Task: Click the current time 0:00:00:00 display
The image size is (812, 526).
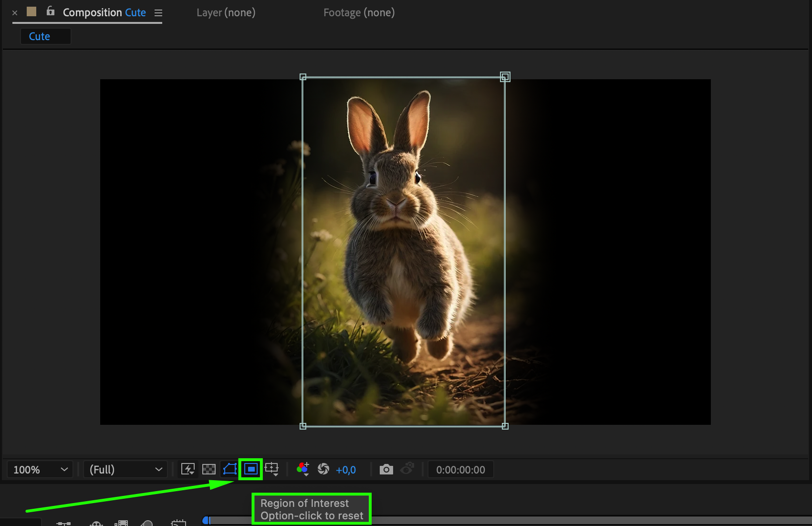Action: [x=460, y=470]
